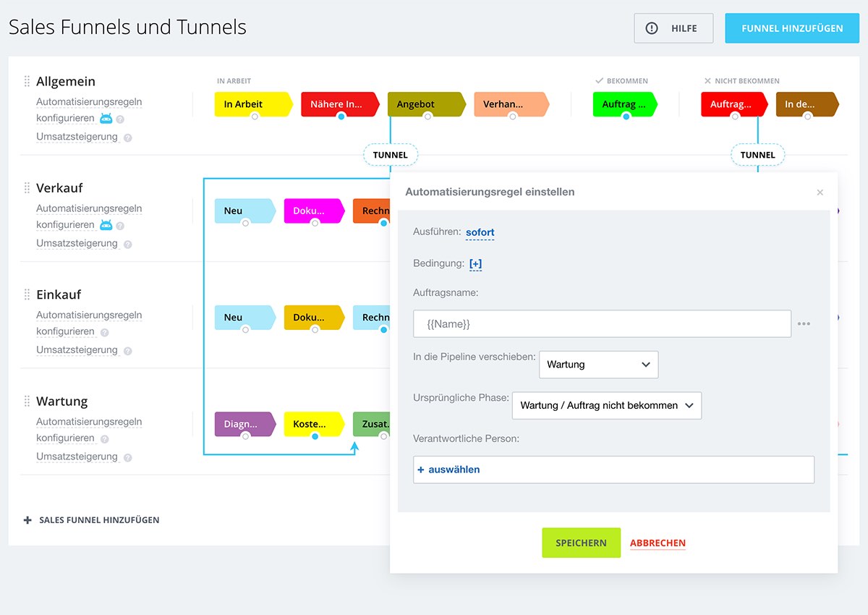Image resolution: width=868 pixels, height=615 pixels.
Task: Select the amber 'Doku...' stage in Einkauf
Action: [314, 317]
